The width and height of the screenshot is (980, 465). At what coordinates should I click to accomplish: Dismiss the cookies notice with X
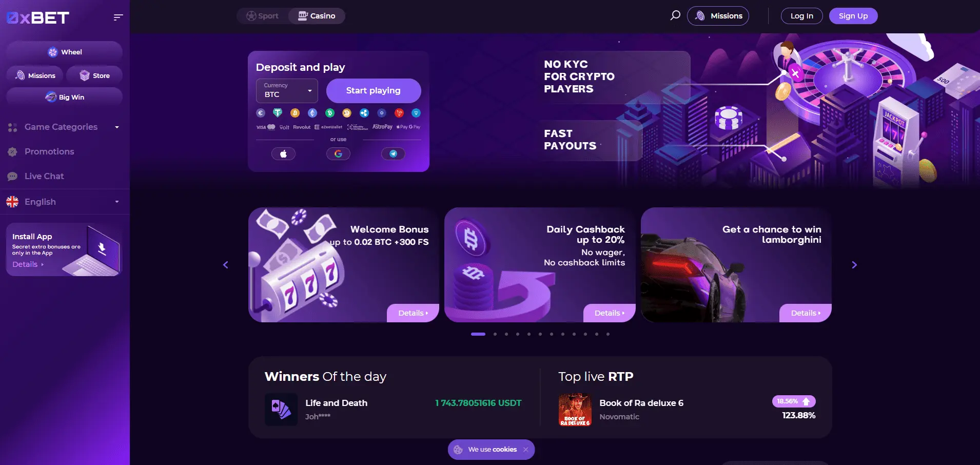coord(525,450)
